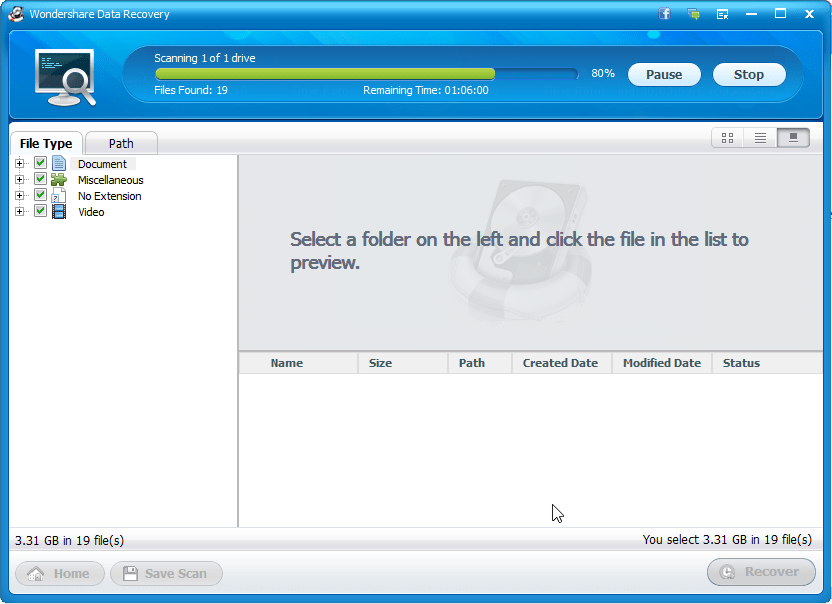The image size is (832, 604).
Task: Click the Save Scan button
Action: [166, 573]
